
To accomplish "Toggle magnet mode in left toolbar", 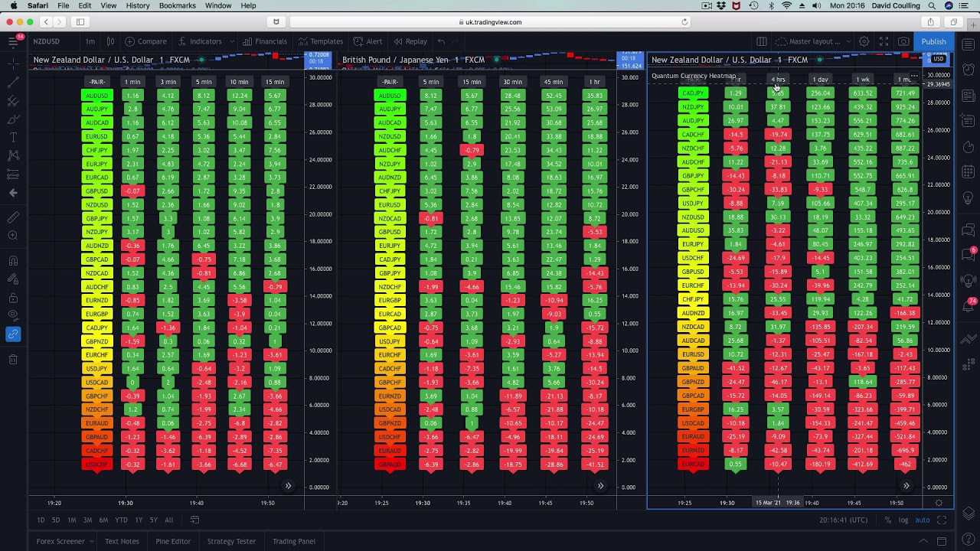I will [x=13, y=260].
